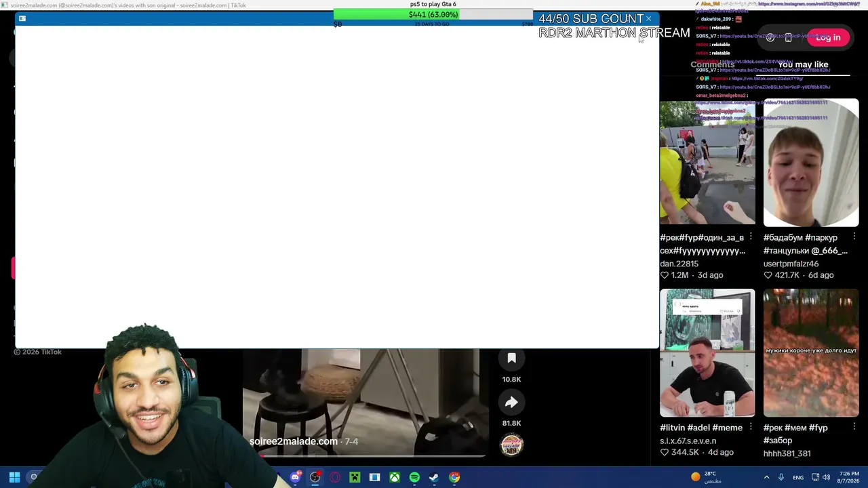This screenshot has height=488, width=868.
Task: Open the usertpmfalzr46 recommended video thumbnail
Action: (811, 162)
